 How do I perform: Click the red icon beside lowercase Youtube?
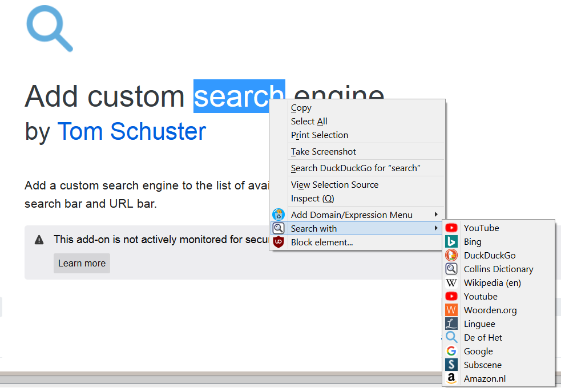(451, 296)
